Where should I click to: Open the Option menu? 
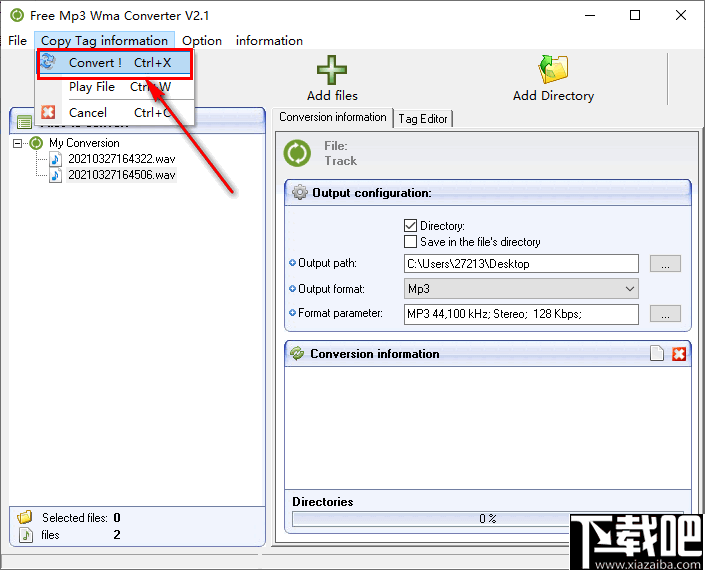click(202, 40)
